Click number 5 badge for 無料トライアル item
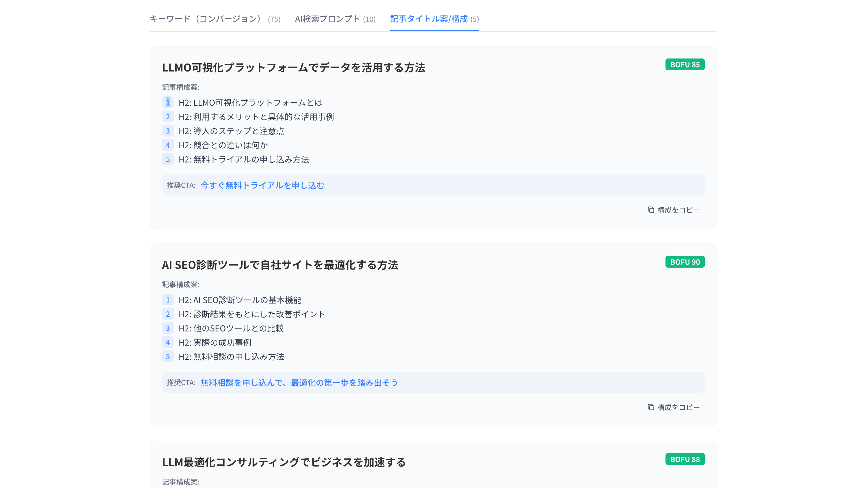 tap(168, 159)
